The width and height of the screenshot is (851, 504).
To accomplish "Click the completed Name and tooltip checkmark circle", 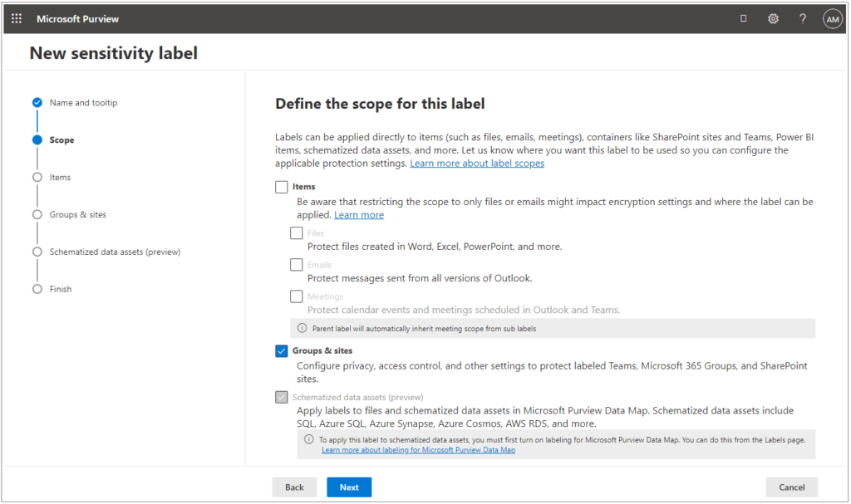I will (37, 102).
